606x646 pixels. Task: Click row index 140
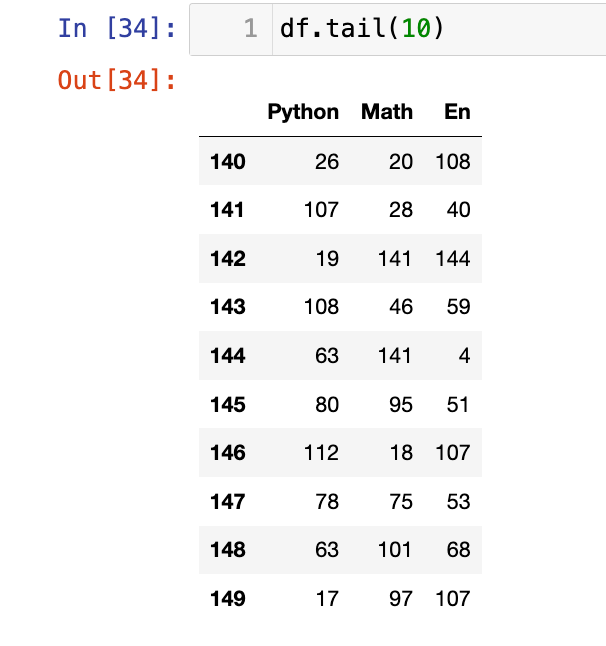pyautogui.click(x=228, y=161)
